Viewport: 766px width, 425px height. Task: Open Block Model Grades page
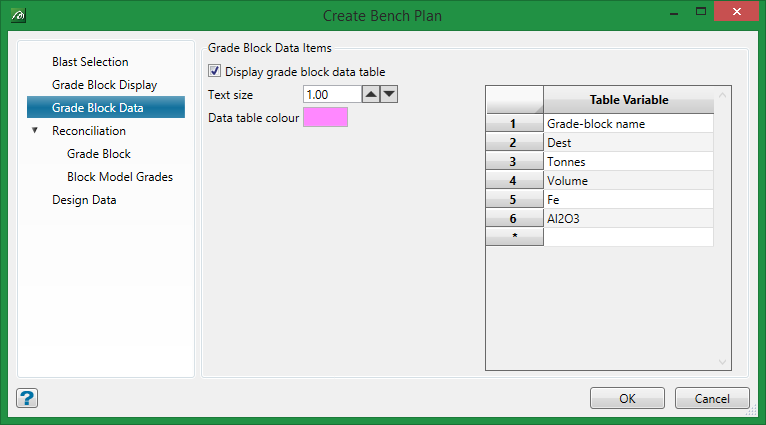click(120, 177)
